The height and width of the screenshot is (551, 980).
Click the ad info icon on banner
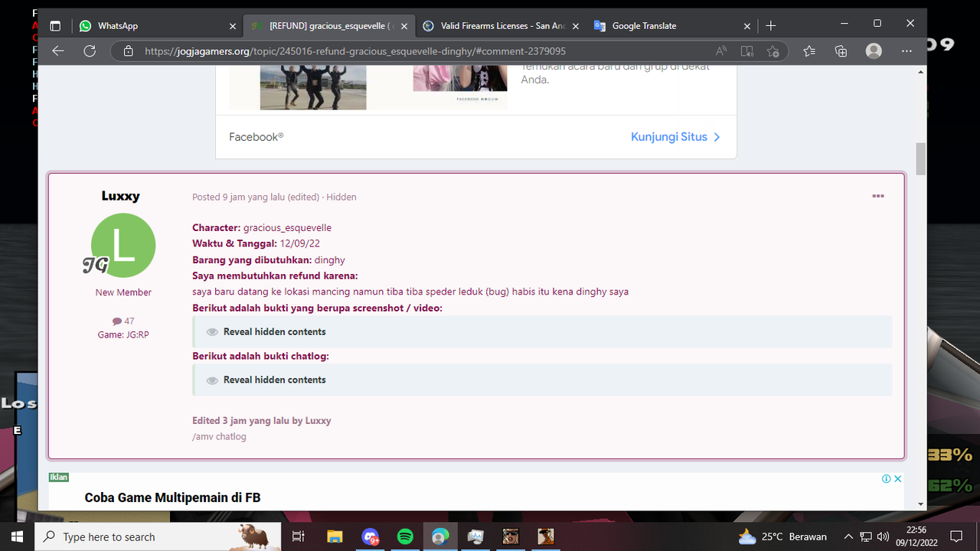[886, 479]
